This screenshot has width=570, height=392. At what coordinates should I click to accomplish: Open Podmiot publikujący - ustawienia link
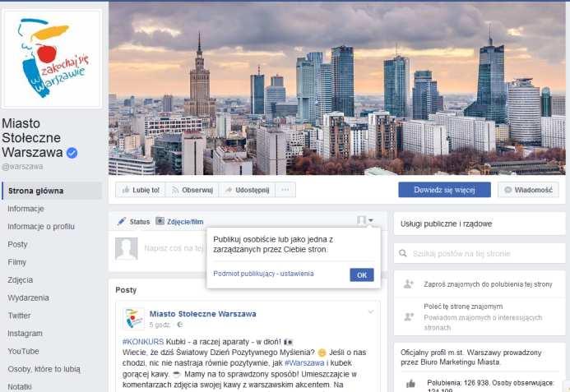pos(263,274)
